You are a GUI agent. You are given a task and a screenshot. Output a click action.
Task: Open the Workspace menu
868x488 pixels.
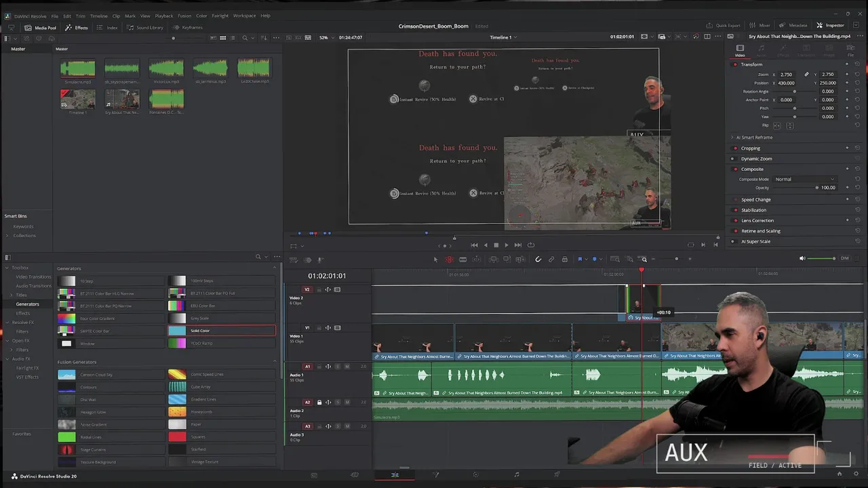(244, 16)
